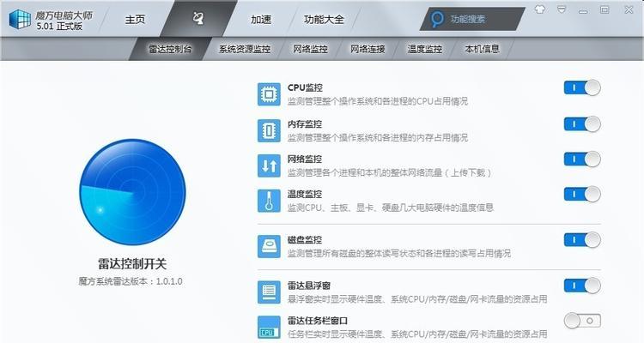The height and width of the screenshot is (343, 644).
Task: Switch to 系统资源监控 sub-tab
Action: coord(245,49)
